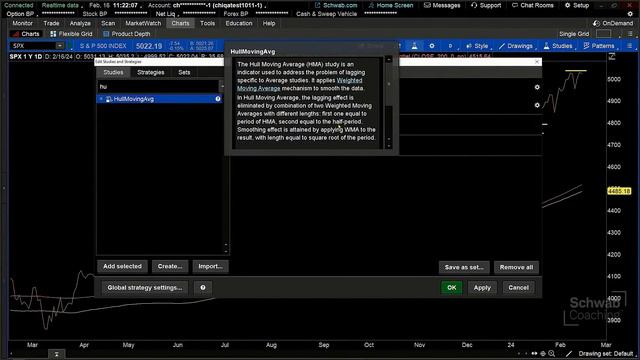The image size is (640, 360).
Task: Open the Help main tab
Action: (269, 23)
